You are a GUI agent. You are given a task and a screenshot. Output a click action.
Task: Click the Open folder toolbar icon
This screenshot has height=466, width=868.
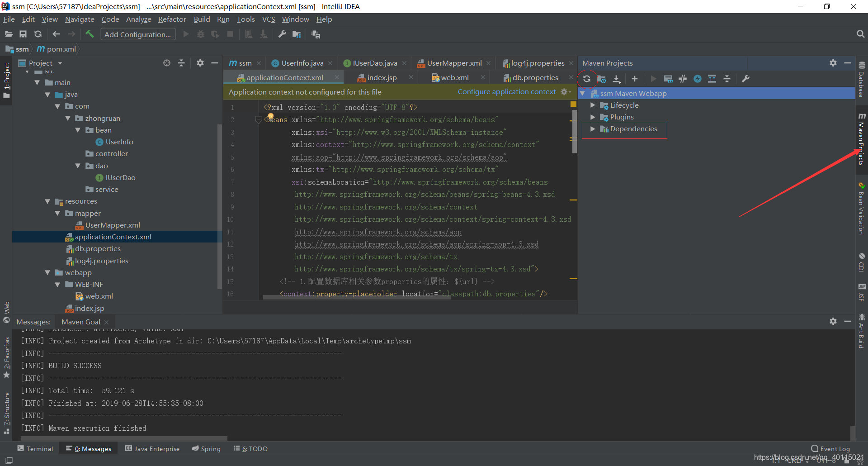coord(9,34)
